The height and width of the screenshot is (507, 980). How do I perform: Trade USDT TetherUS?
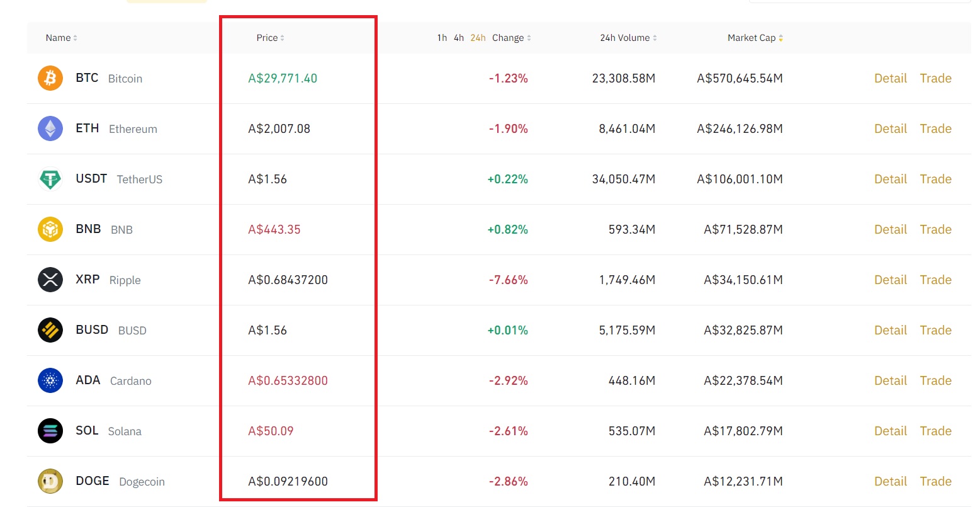pyautogui.click(x=935, y=179)
